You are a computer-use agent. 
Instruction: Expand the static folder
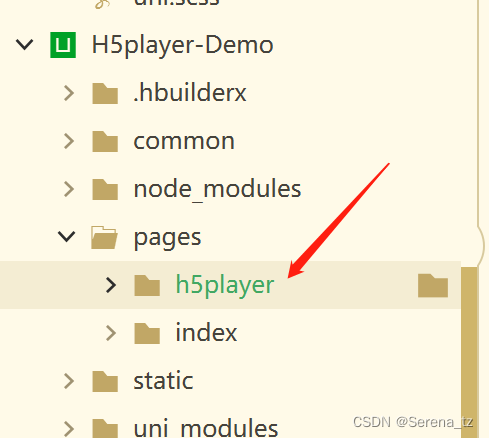point(69,381)
